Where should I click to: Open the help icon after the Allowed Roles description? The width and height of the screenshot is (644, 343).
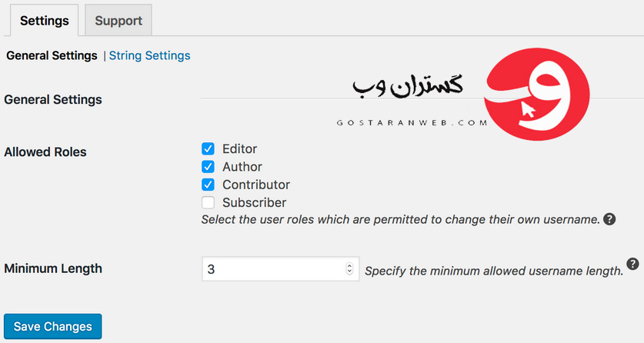coord(609,219)
